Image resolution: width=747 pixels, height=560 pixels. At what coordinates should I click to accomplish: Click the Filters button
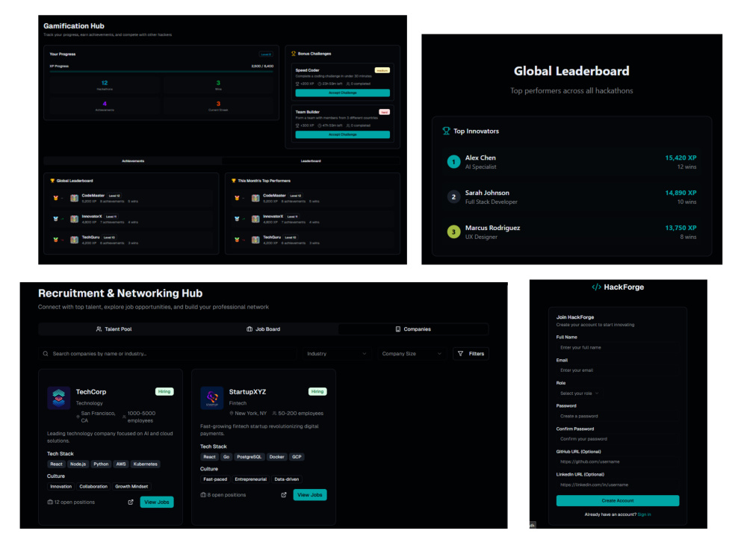[x=471, y=354]
